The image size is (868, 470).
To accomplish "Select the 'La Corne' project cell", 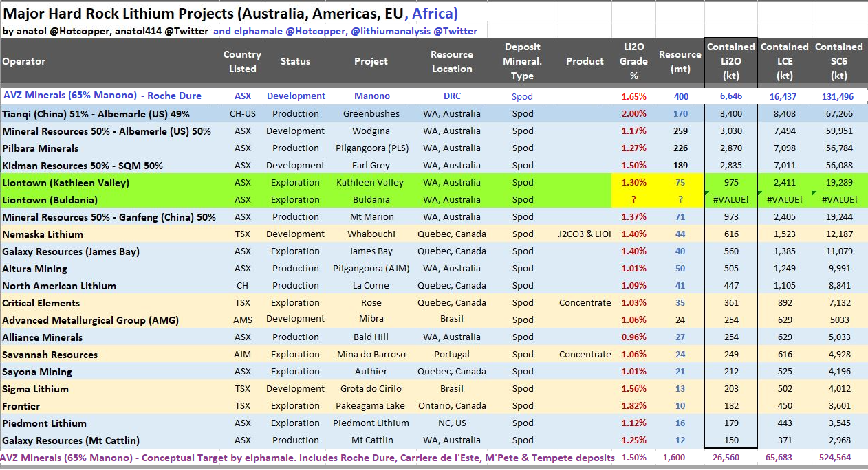I will (x=371, y=285).
